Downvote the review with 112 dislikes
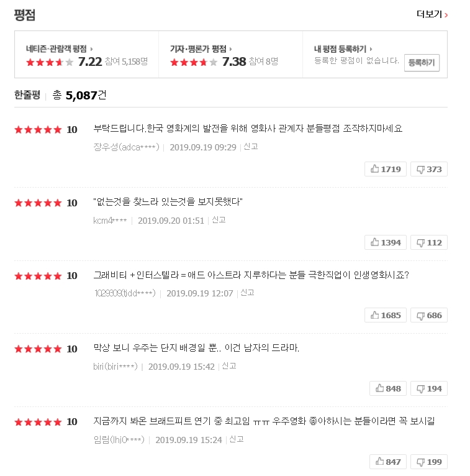 tap(428, 242)
